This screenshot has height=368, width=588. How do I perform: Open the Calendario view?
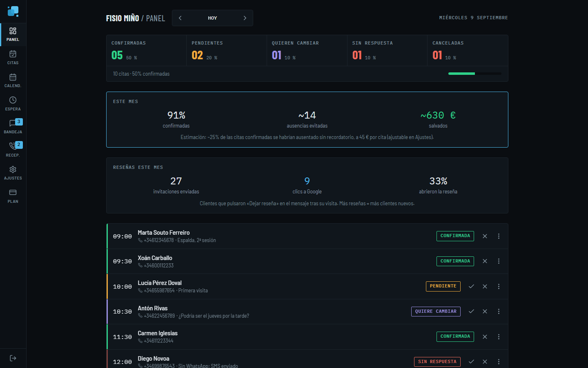click(13, 81)
